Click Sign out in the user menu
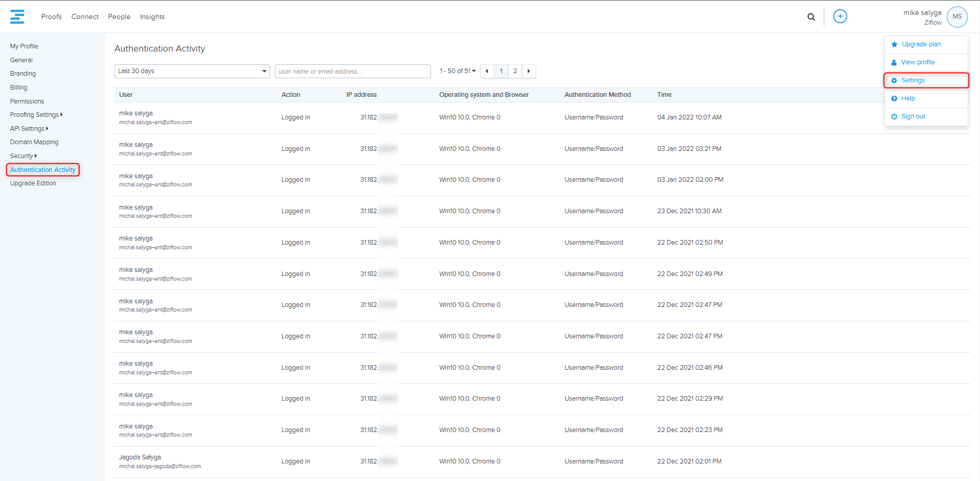Image resolution: width=980 pixels, height=481 pixels. [913, 116]
